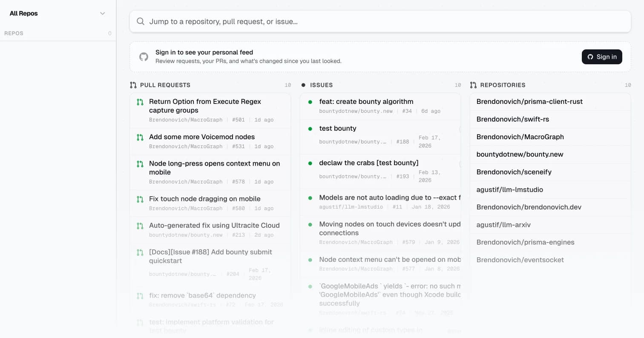Click the ISSUES column header
The image size is (644, 338).
point(321,85)
